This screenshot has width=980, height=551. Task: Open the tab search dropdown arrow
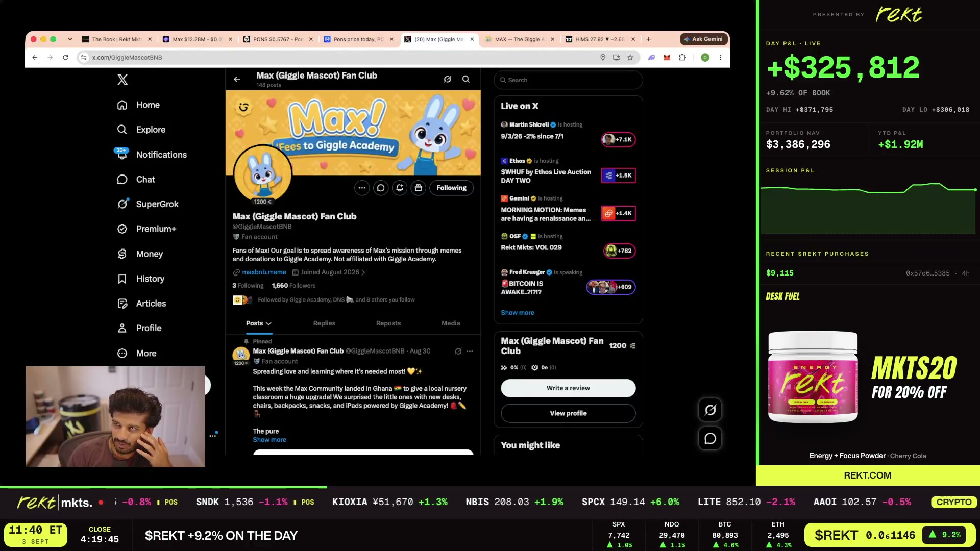70,39
